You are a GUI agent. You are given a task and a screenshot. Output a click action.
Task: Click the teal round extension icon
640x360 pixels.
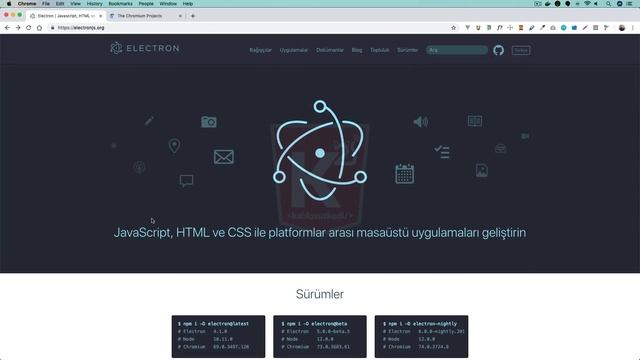point(564,28)
